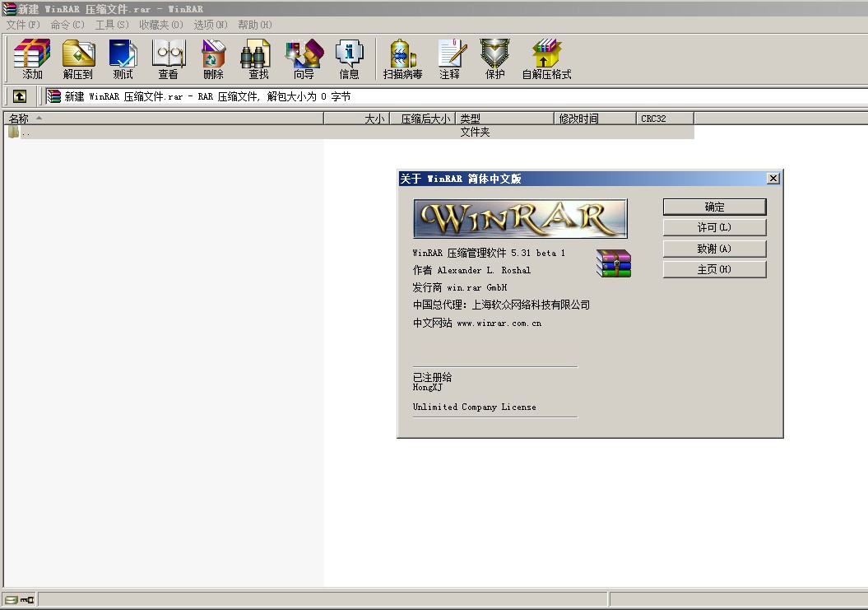
Task: Click the WinRAR books icon in dialog
Action: click(x=613, y=263)
